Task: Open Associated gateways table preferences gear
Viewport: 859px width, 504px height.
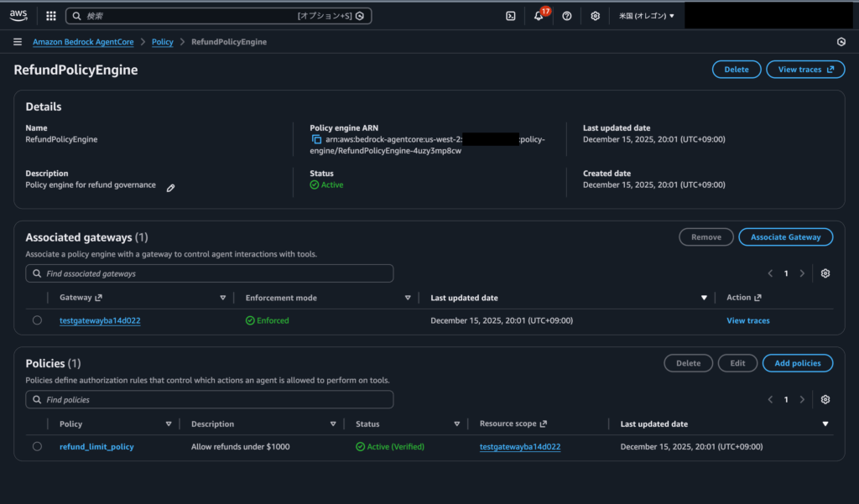Action: pyautogui.click(x=825, y=273)
